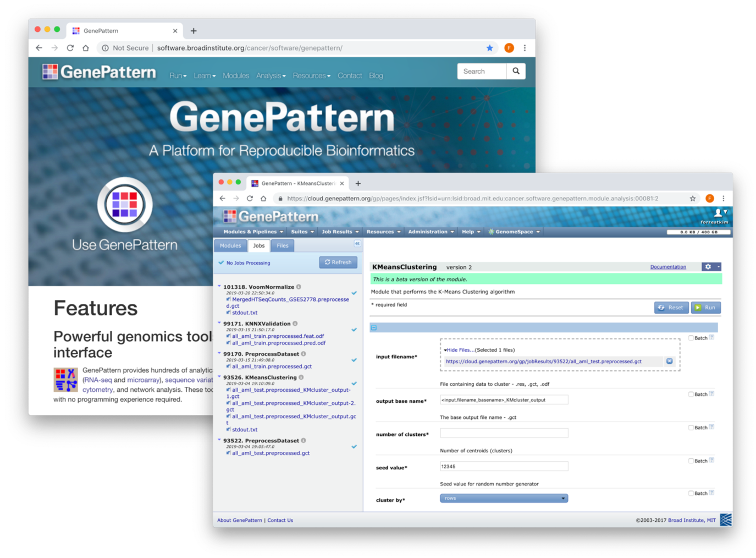The image size is (756, 558).
Task: Click the Run button
Action: (x=706, y=308)
